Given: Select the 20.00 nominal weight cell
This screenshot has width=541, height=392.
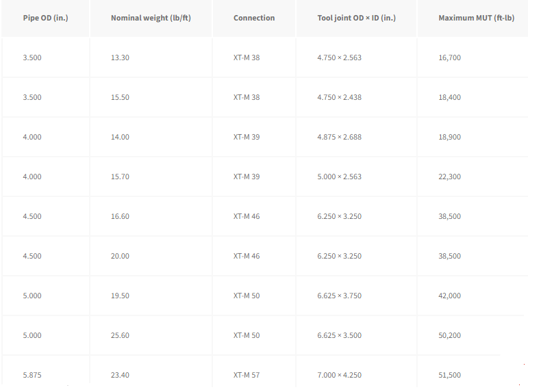Looking at the screenshot, I should (x=120, y=256).
